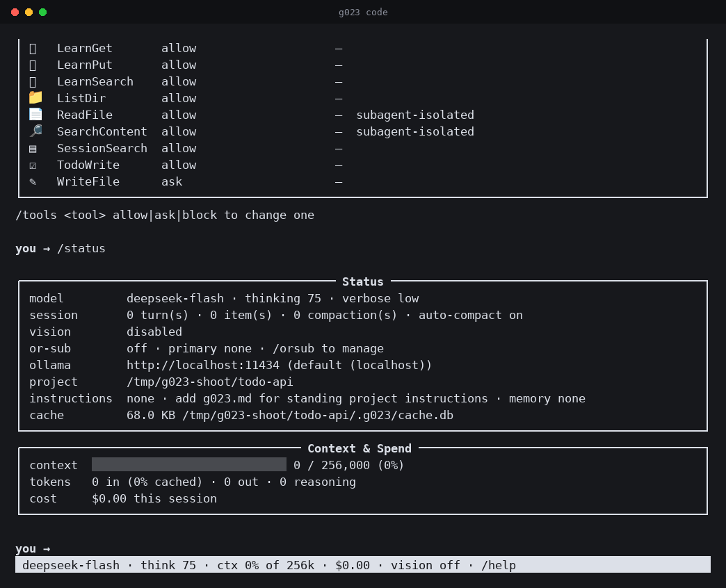Click the placeholder icon beside LearnPut

[33, 65]
